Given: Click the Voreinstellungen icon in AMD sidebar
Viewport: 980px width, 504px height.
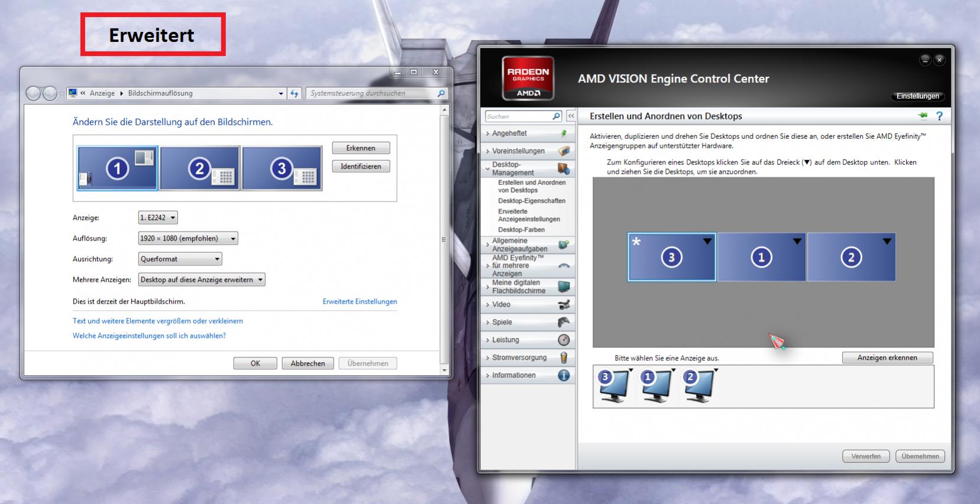Looking at the screenshot, I should [564, 151].
